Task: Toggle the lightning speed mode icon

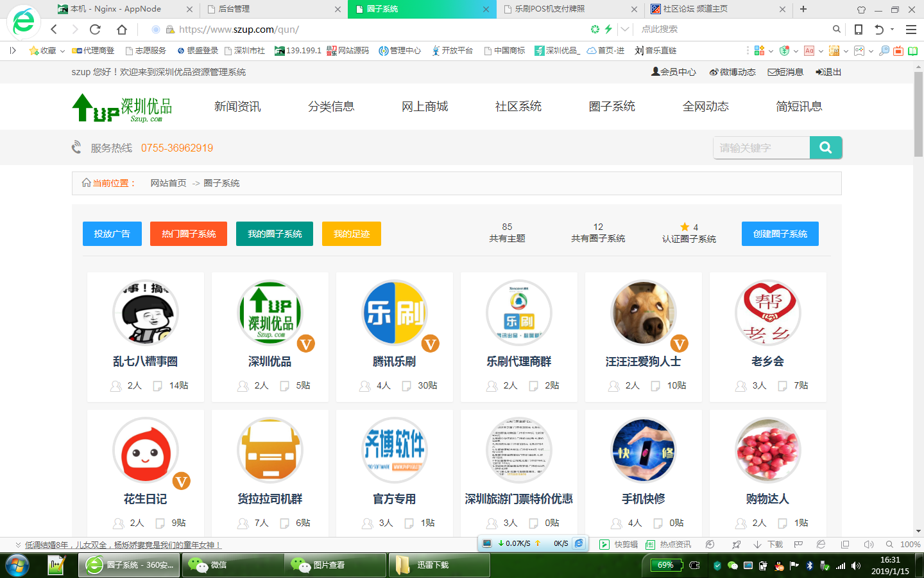Action: [608, 30]
